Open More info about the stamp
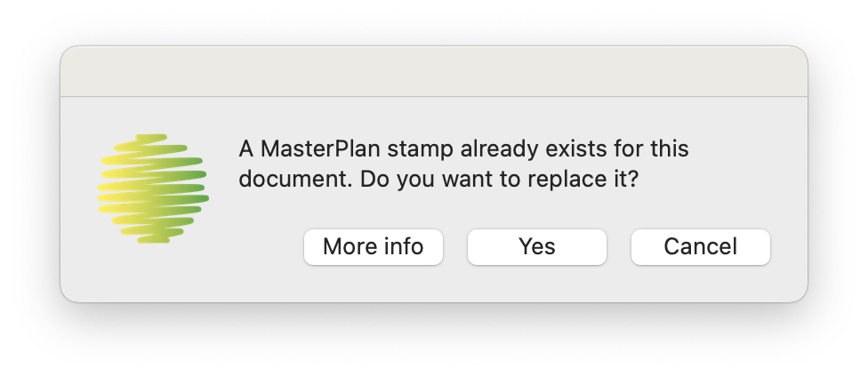 (373, 246)
